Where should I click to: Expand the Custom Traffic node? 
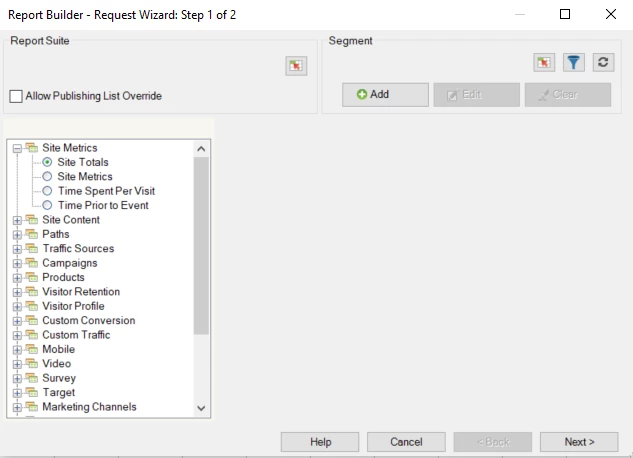[17, 335]
